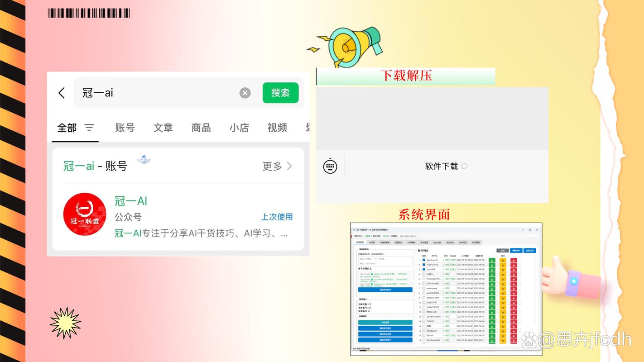Image resolution: width=644 pixels, height=362 pixels.
Task: Click the 总账号数: 23 statistic
Action: [x=365, y=305]
